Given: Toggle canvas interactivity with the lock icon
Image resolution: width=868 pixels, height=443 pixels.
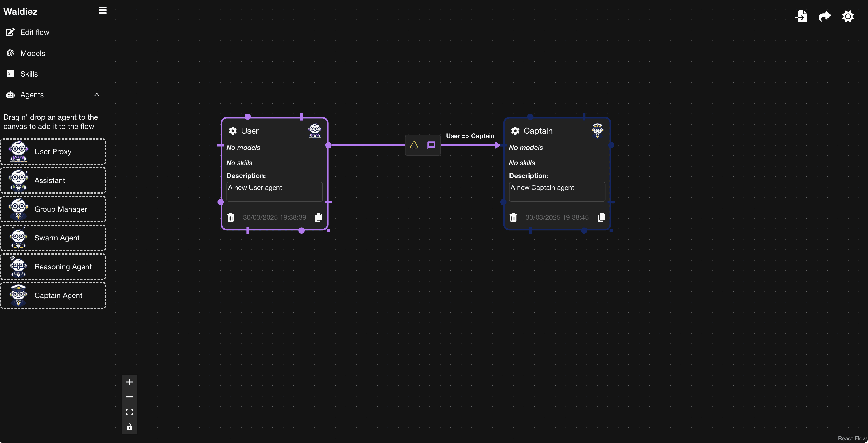Looking at the screenshot, I should coord(129,427).
